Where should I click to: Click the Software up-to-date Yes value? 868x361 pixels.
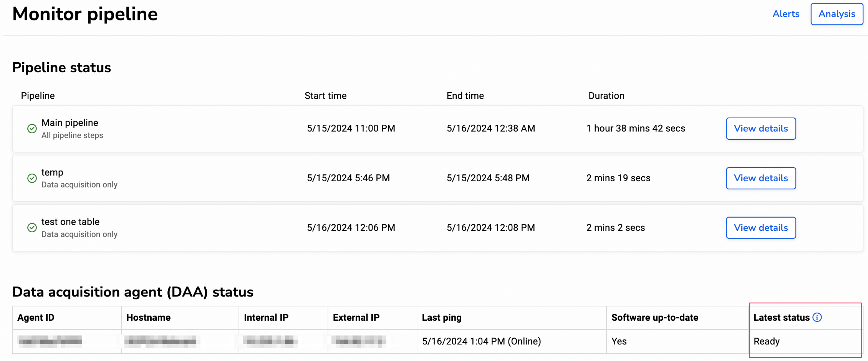click(x=619, y=341)
